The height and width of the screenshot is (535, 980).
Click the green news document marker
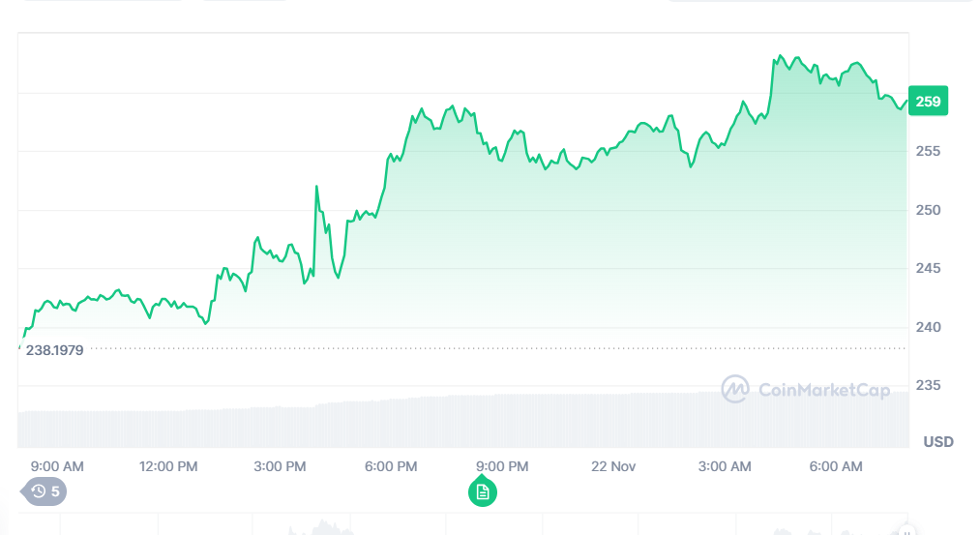point(483,491)
